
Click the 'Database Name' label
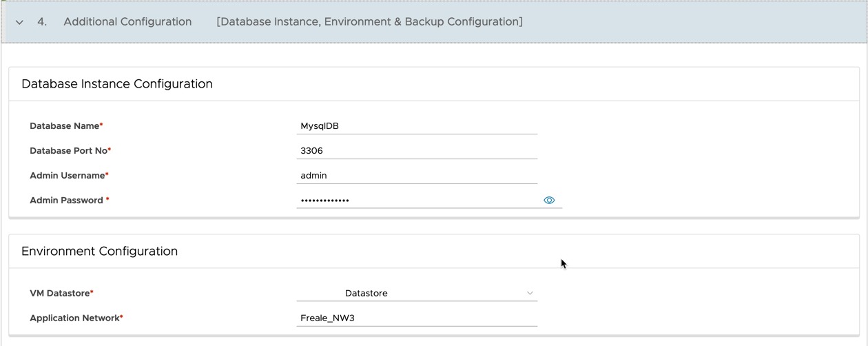65,126
